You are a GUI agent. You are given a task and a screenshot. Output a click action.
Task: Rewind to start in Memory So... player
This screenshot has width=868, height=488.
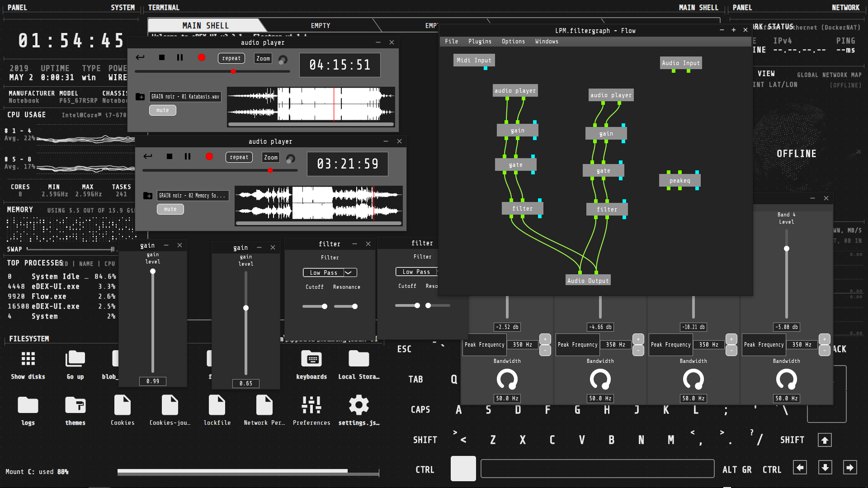tap(148, 156)
